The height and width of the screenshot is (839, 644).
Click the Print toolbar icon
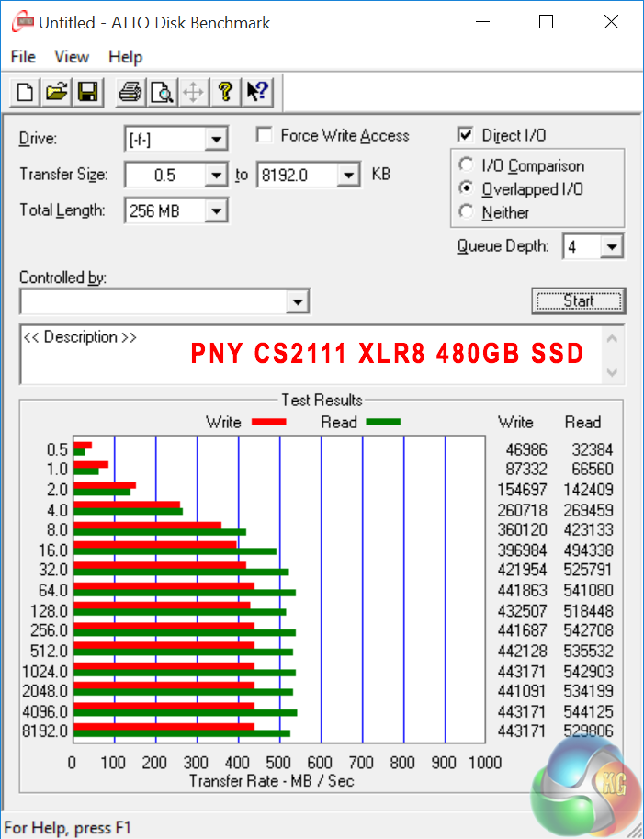(130, 92)
